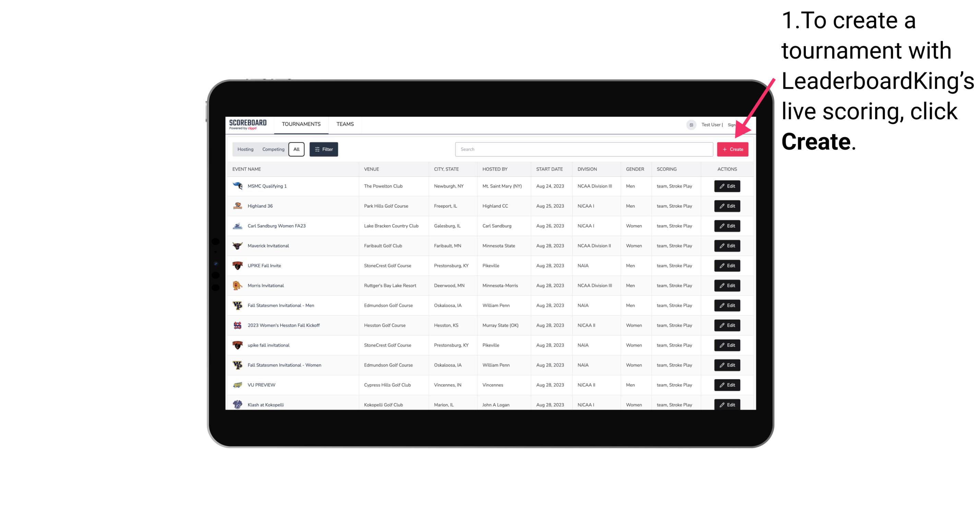The image size is (980, 527).
Task: Click the Create button to start tournament
Action: point(732,149)
